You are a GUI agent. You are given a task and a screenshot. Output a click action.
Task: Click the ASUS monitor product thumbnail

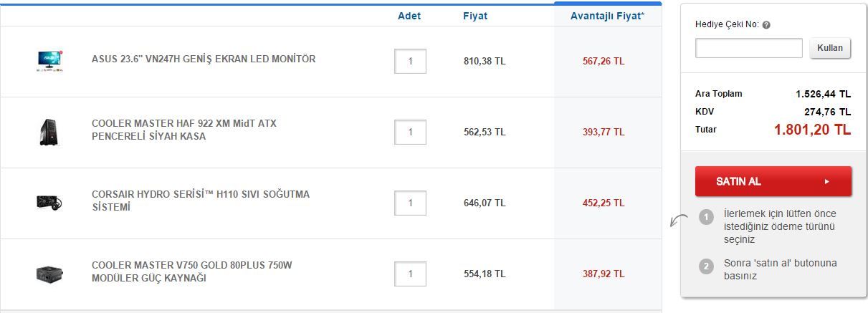(49, 61)
